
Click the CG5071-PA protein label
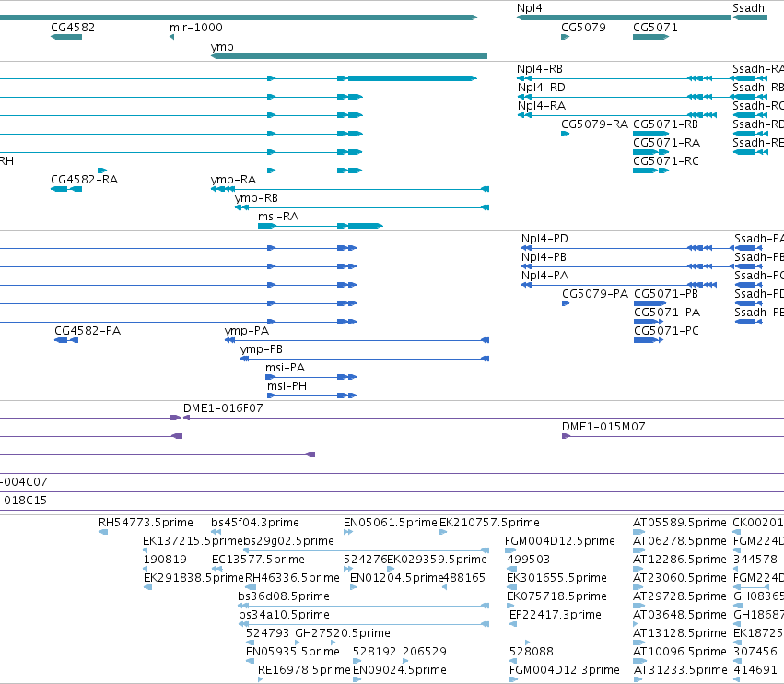(667, 313)
